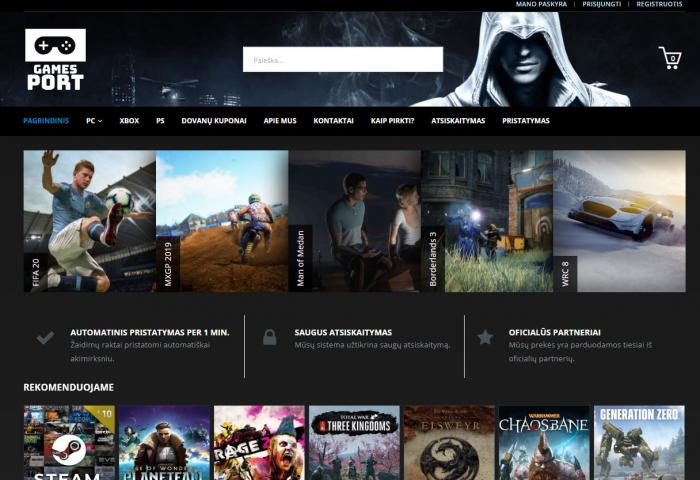Open the PS menu item
Image resolution: width=700 pixels, height=480 pixels.
[x=160, y=121]
